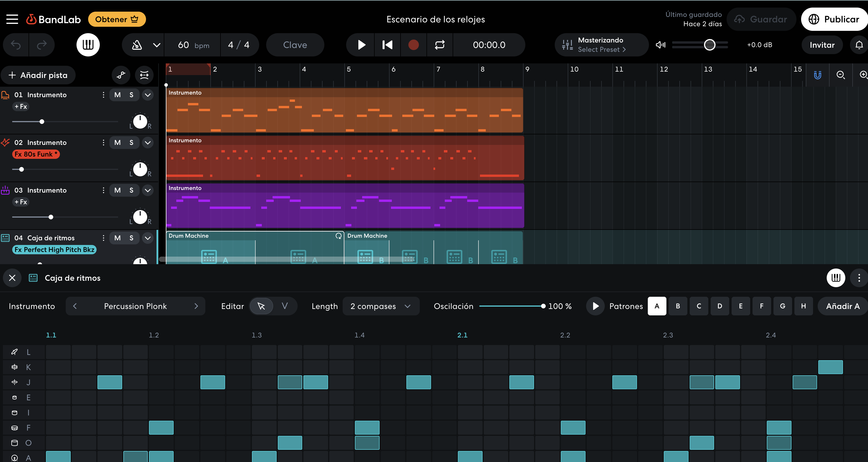Screen dimensions: 868x462
Task: Toggle the snap-to-grid magnet
Action: pyautogui.click(x=817, y=75)
